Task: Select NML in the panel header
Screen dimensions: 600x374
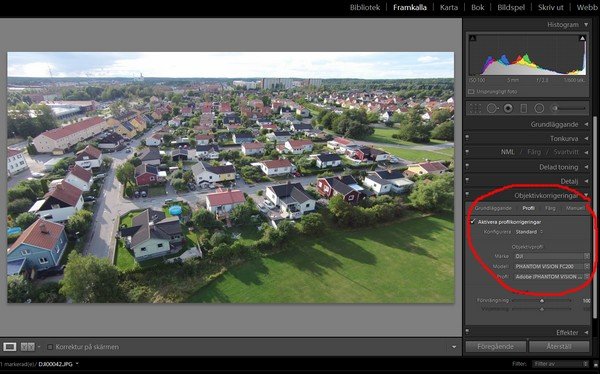Action: 508,152
